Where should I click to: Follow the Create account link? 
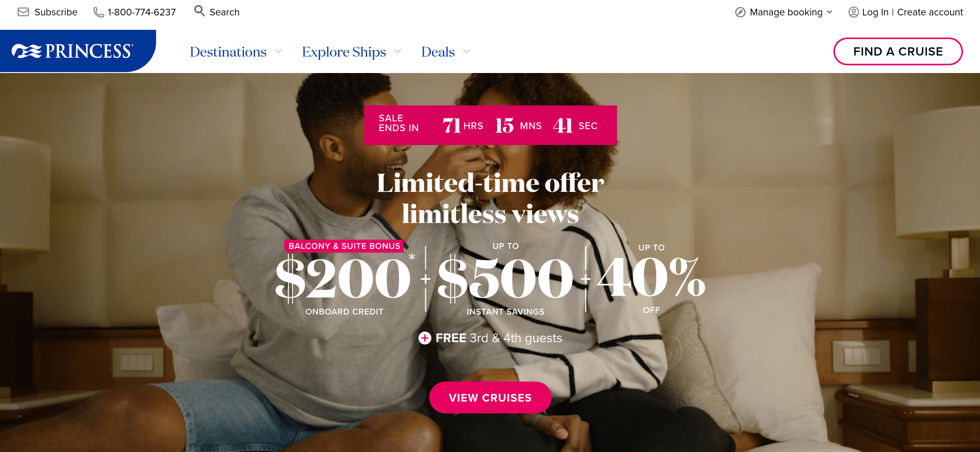click(930, 12)
